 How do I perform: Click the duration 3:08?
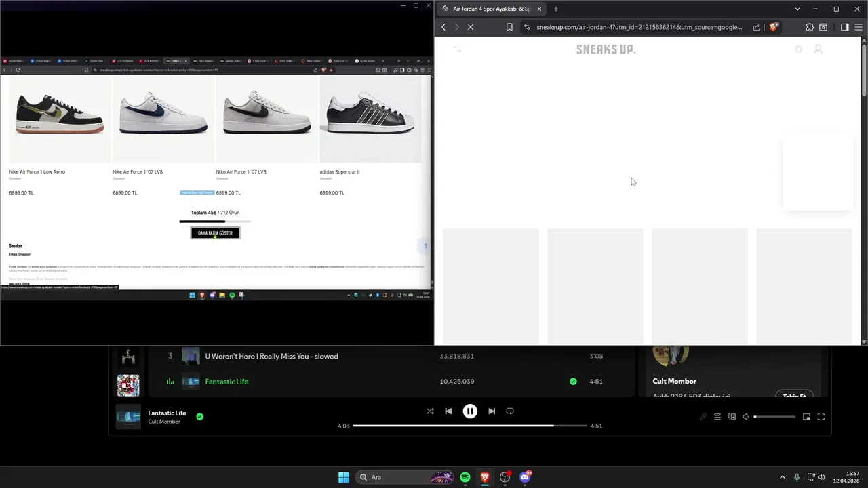coord(596,356)
